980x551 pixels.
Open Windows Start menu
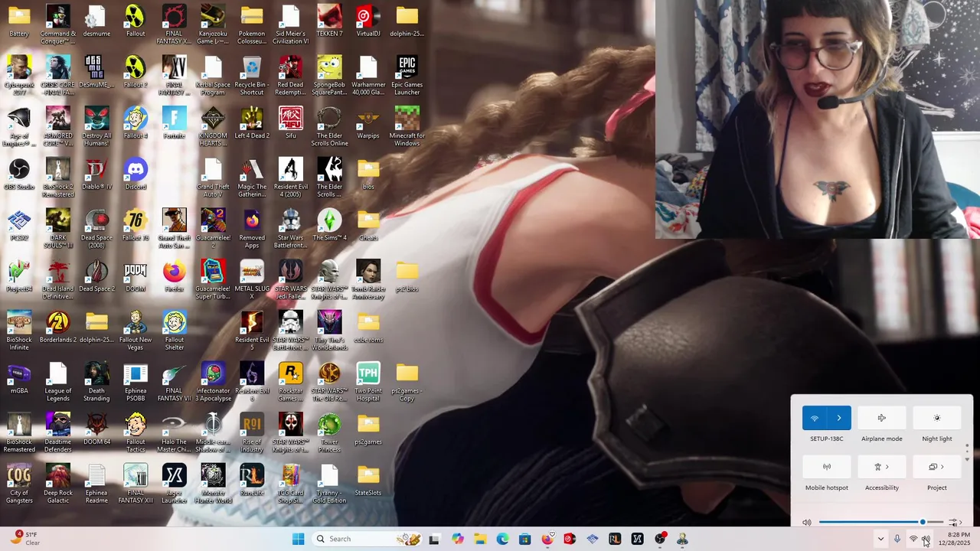[x=298, y=539]
